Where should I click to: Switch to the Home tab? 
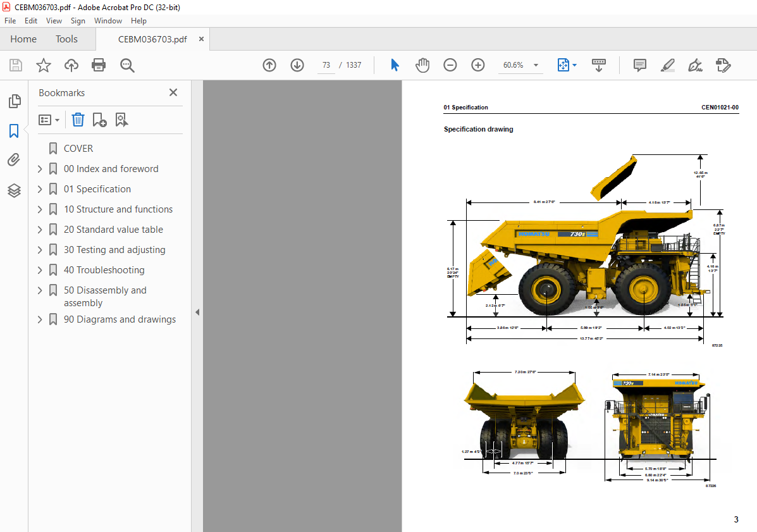[x=23, y=39]
